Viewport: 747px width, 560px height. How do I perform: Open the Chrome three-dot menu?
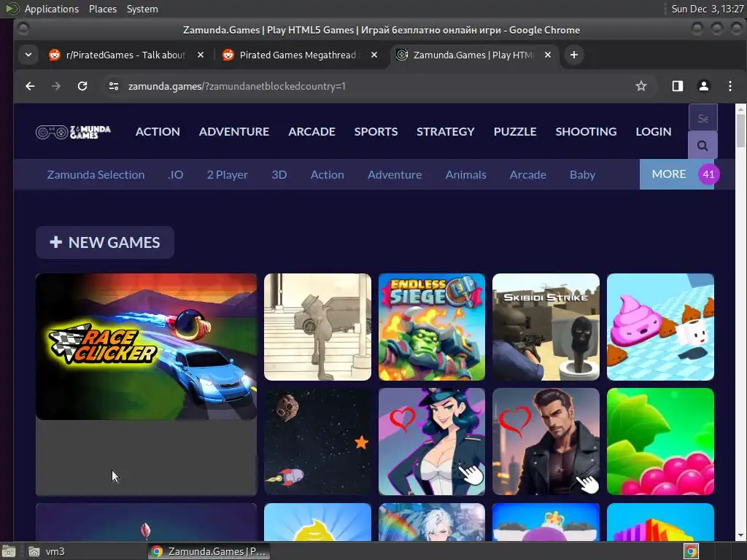tap(729, 86)
